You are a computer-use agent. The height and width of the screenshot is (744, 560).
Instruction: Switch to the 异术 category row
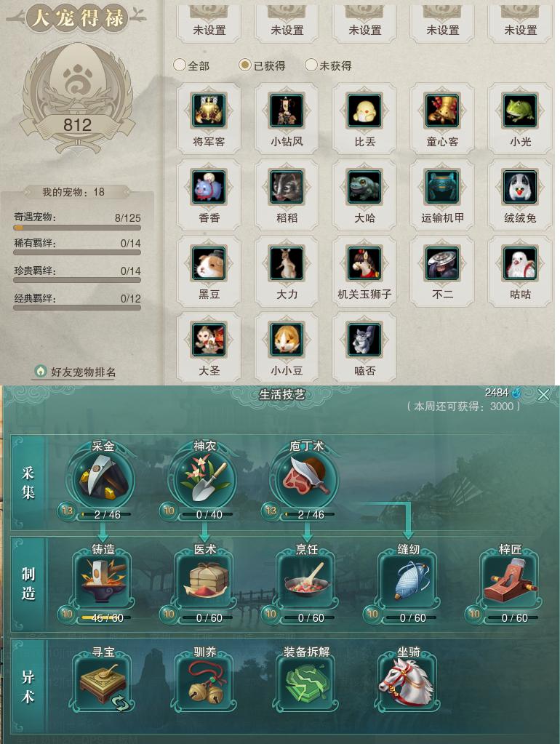pyautogui.click(x=28, y=687)
